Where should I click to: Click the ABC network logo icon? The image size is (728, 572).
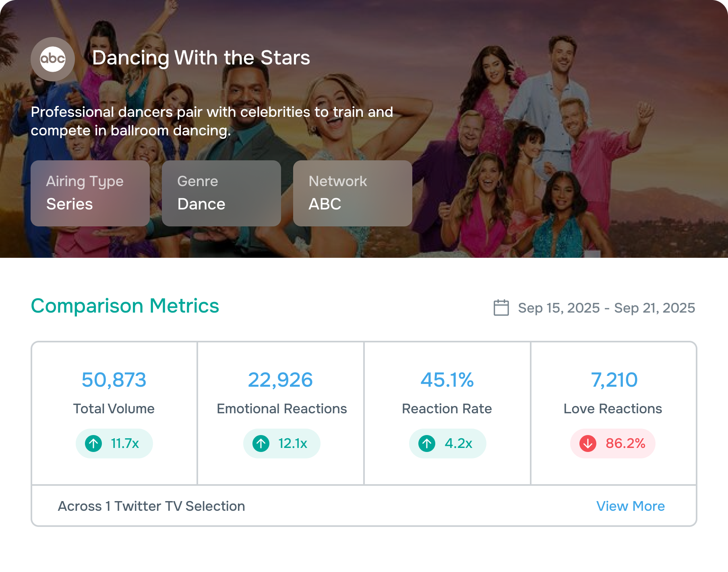click(53, 59)
